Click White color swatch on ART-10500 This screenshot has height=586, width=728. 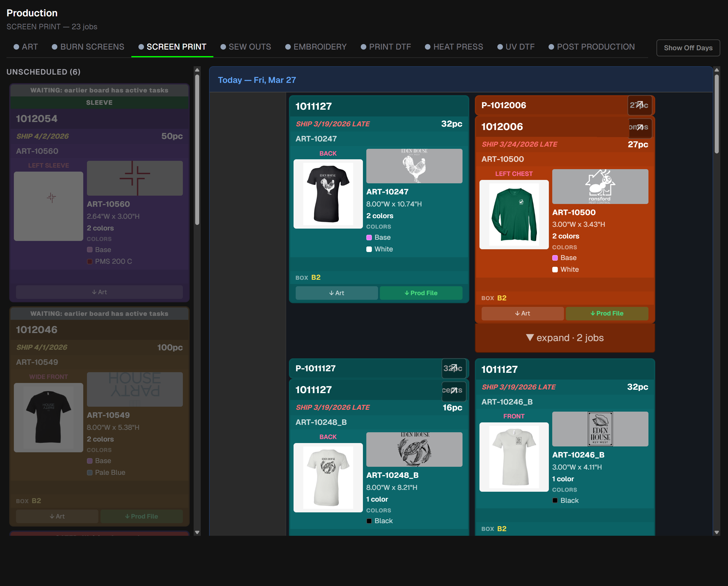click(x=555, y=270)
